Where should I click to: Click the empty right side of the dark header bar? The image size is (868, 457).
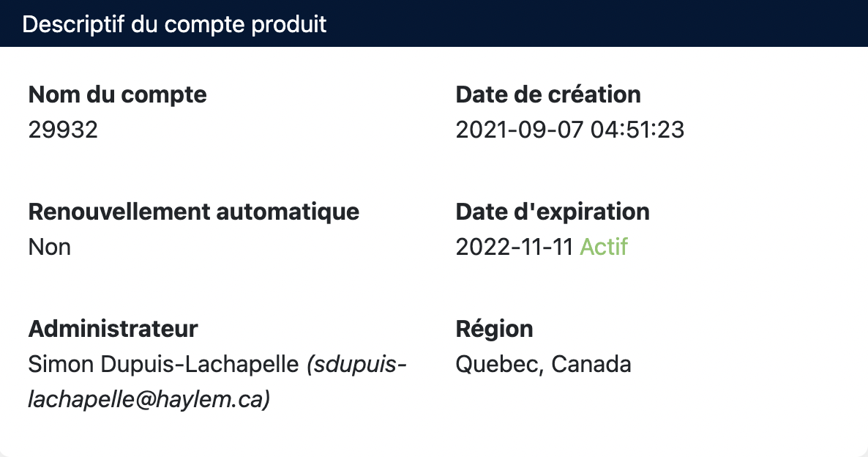tap(659, 24)
